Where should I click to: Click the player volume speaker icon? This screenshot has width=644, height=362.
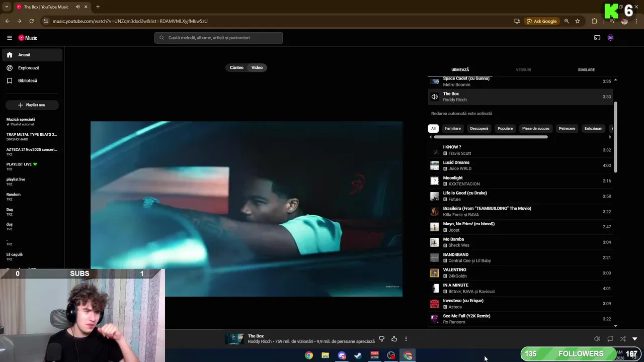(597, 339)
